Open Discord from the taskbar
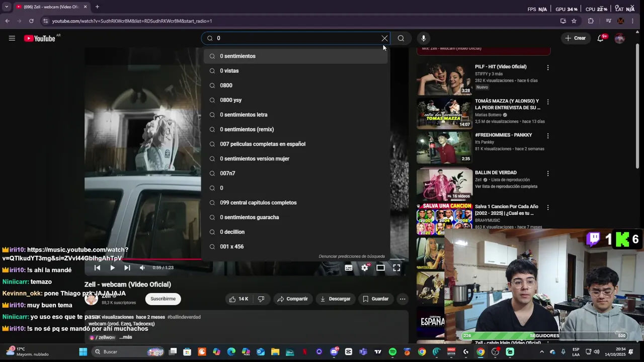644x362 pixels. pos(334,352)
